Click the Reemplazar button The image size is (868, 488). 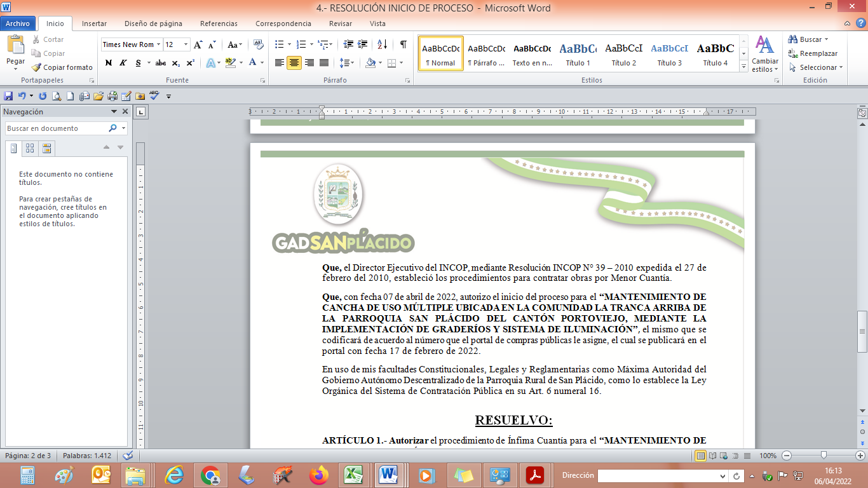(813, 53)
